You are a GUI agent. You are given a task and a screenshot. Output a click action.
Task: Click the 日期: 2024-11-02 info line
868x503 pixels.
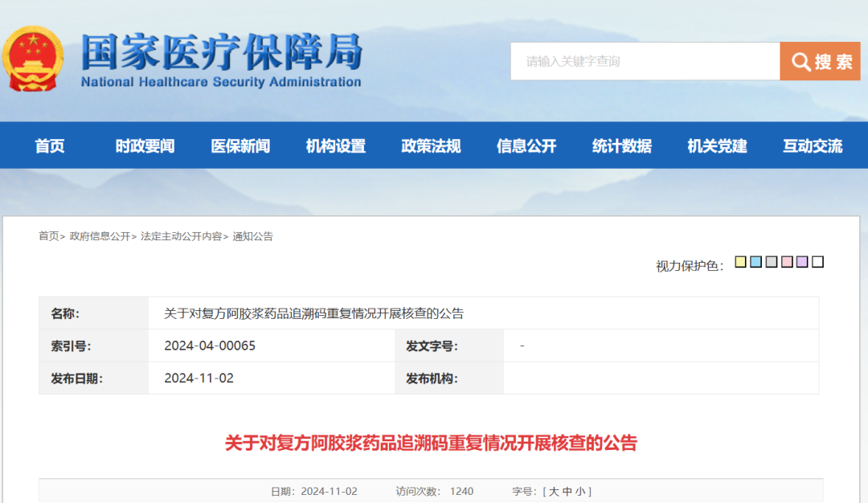click(x=314, y=492)
